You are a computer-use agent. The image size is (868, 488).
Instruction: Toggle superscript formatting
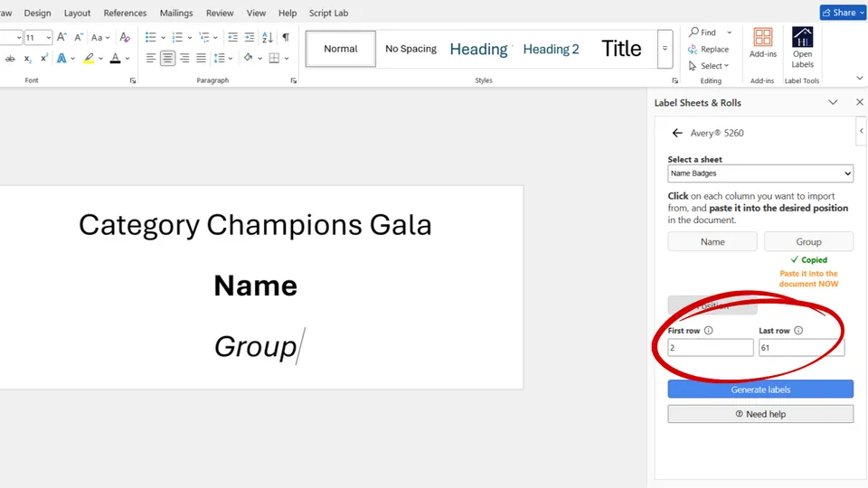(44, 58)
